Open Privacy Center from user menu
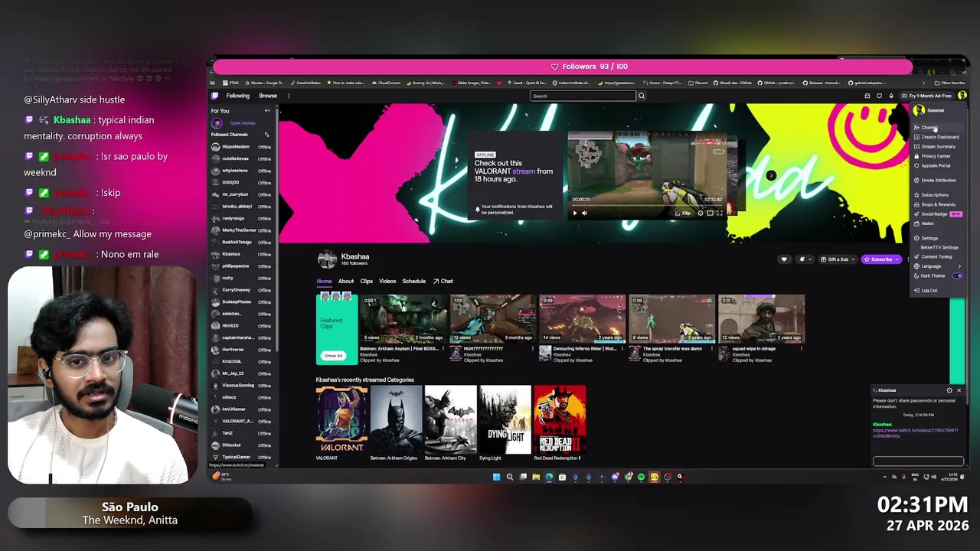The image size is (980, 551). [936, 156]
